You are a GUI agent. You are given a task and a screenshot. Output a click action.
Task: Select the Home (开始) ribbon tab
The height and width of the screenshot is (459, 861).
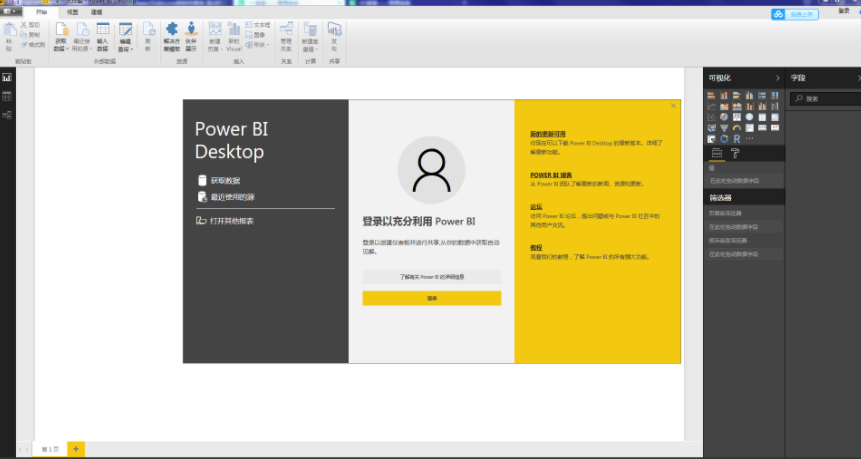click(x=41, y=12)
